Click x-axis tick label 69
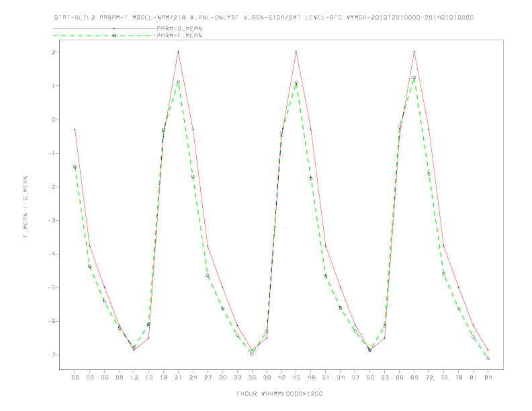Screen dimensions: 532x411 [414, 377]
